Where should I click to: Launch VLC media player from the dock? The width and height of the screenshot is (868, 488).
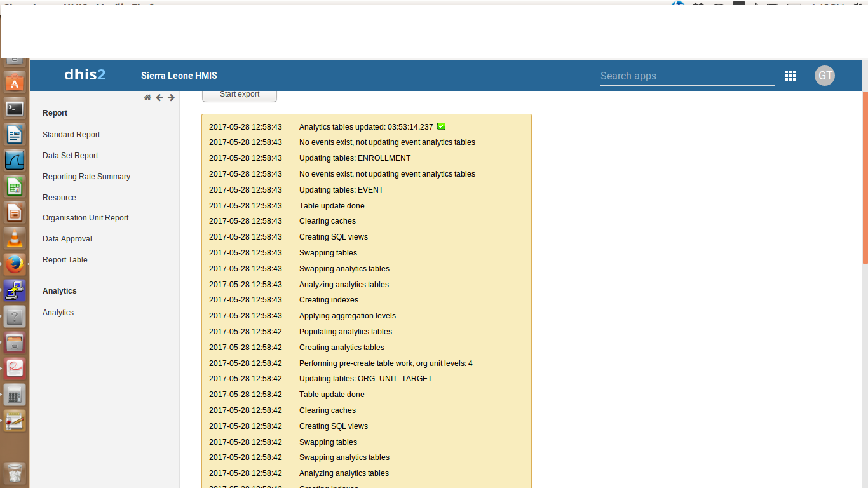[x=15, y=238]
